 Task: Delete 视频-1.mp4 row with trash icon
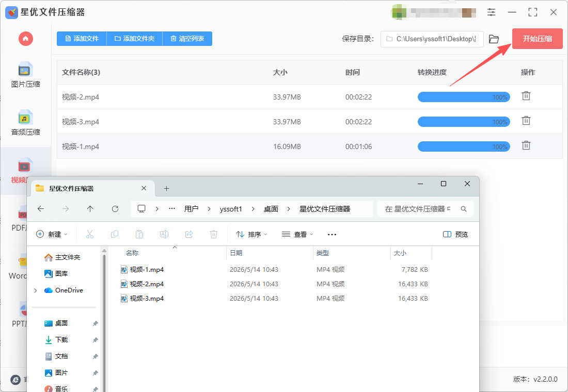[x=526, y=145]
